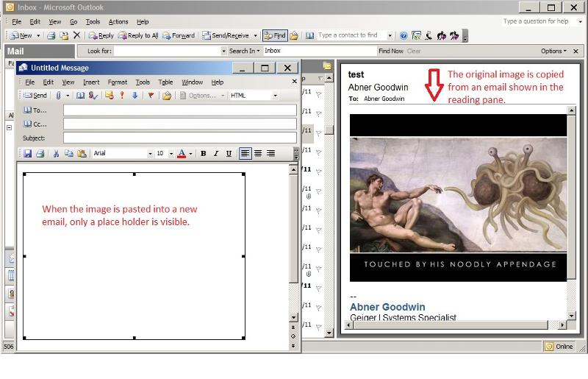Click the Send button
Image resolution: width=588 pixels, height=379 pixels.
coord(35,96)
